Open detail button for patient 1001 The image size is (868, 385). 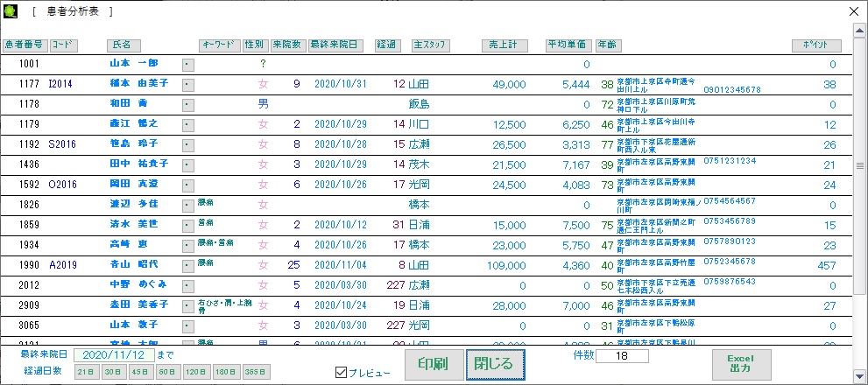(x=188, y=64)
